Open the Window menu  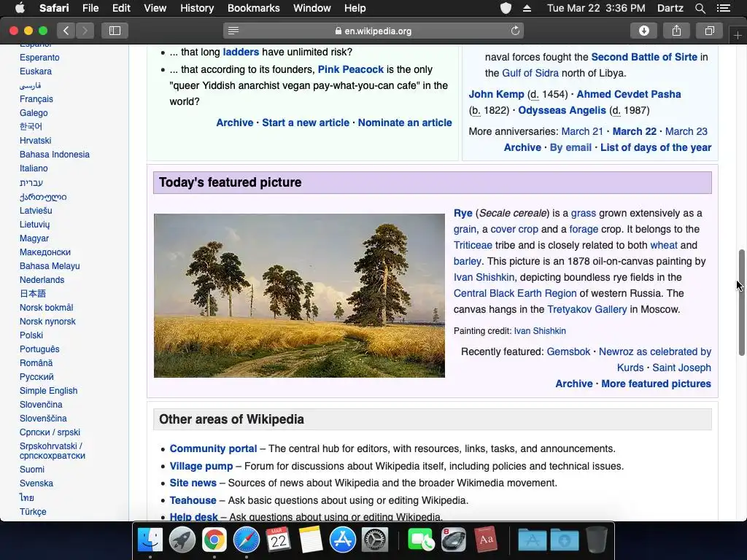[312, 8]
